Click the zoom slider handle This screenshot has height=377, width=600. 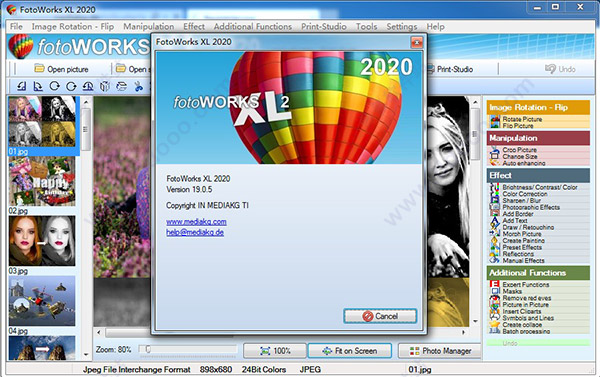click(148, 349)
